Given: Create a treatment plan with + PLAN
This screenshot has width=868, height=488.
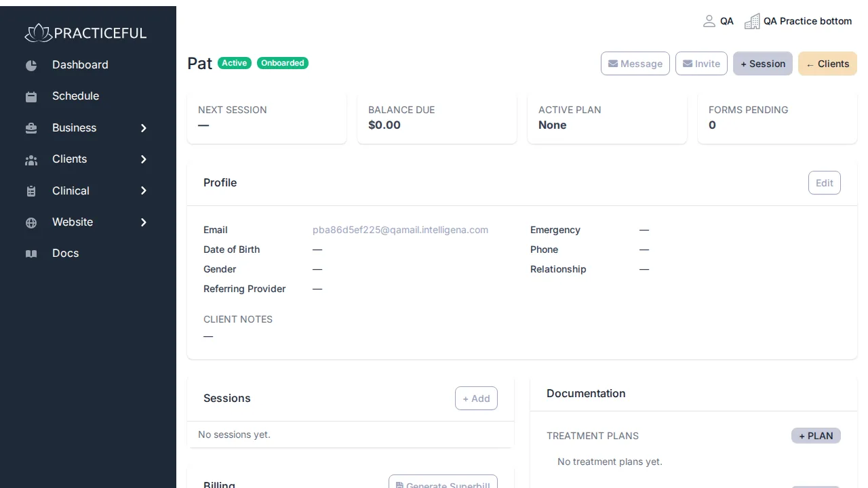Looking at the screenshot, I should click(x=816, y=436).
